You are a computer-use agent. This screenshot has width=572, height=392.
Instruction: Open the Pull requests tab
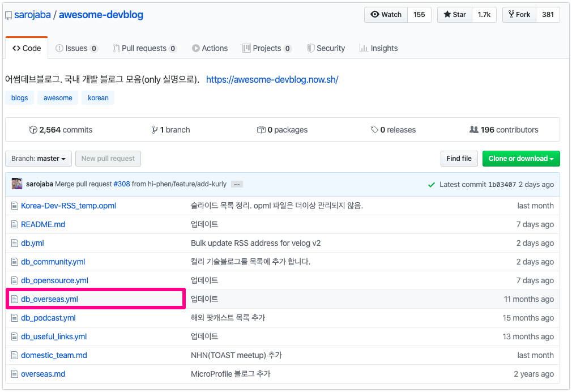pos(144,48)
